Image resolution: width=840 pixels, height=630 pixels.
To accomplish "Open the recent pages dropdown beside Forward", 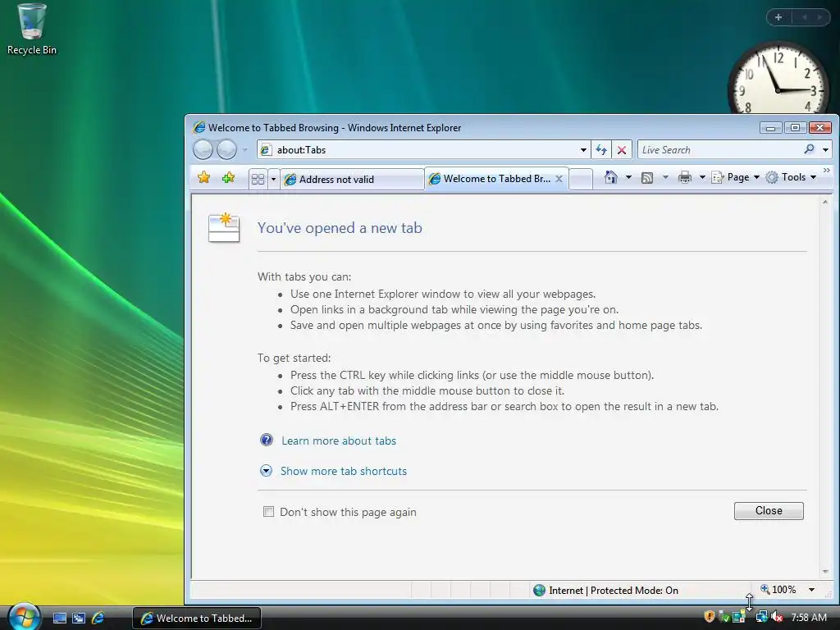I will point(244,150).
